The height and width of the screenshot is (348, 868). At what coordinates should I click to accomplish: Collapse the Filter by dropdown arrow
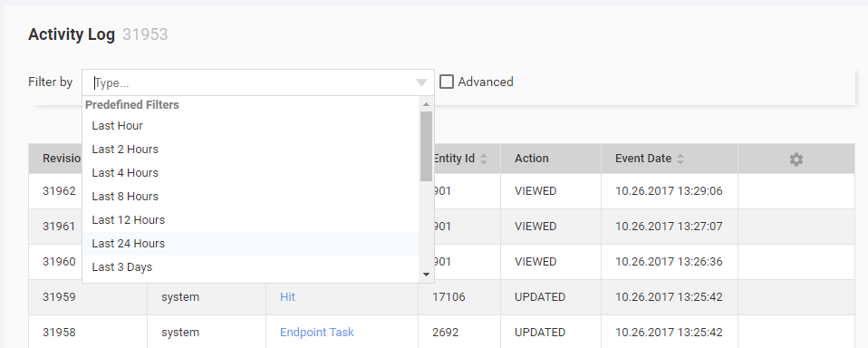[421, 83]
